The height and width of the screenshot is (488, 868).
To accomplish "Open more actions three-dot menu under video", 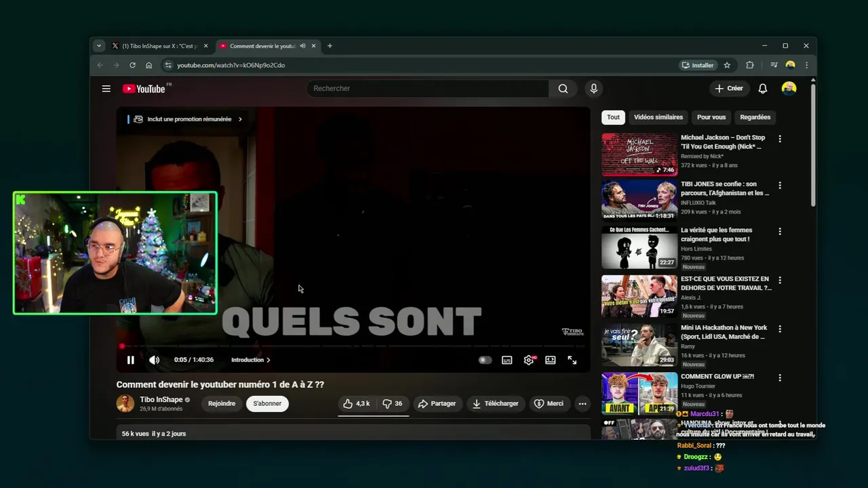I will click(582, 403).
